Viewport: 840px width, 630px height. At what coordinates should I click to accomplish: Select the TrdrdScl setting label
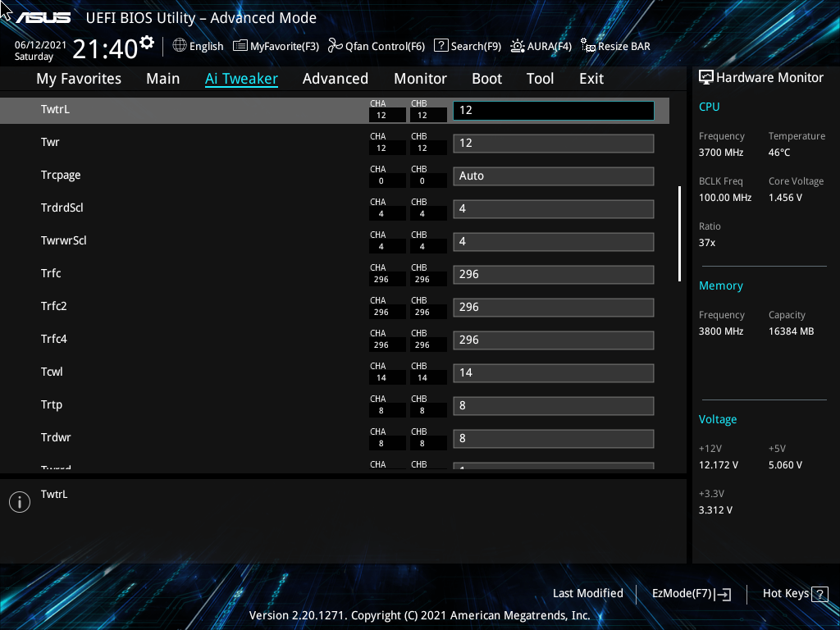point(62,208)
